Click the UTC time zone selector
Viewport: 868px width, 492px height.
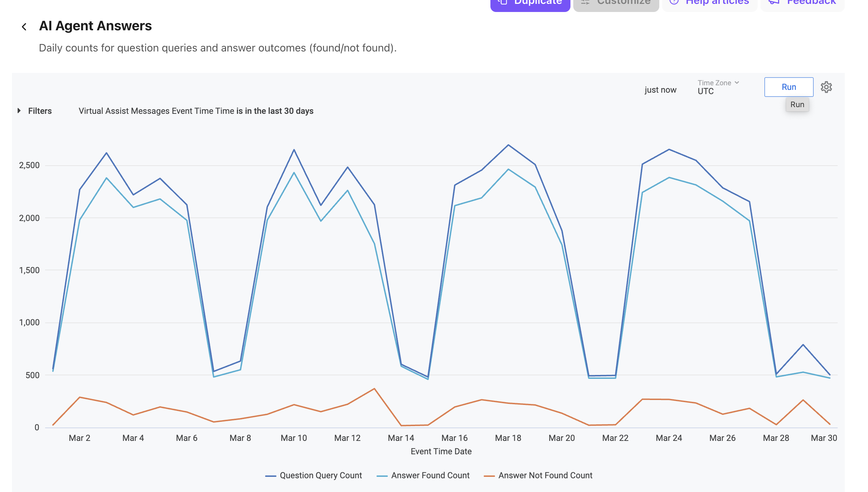(x=705, y=92)
